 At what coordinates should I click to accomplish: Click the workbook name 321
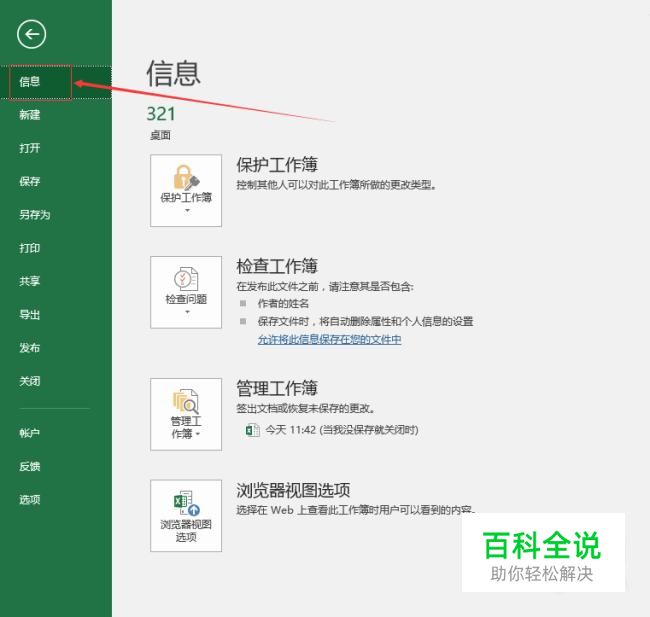[x=161, y=114]
